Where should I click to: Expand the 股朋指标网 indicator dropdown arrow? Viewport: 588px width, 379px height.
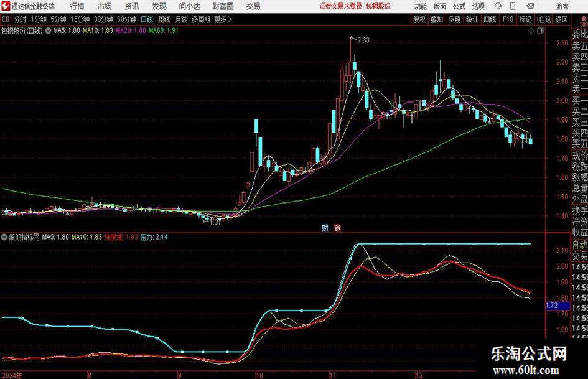click(x=4, y=237)
